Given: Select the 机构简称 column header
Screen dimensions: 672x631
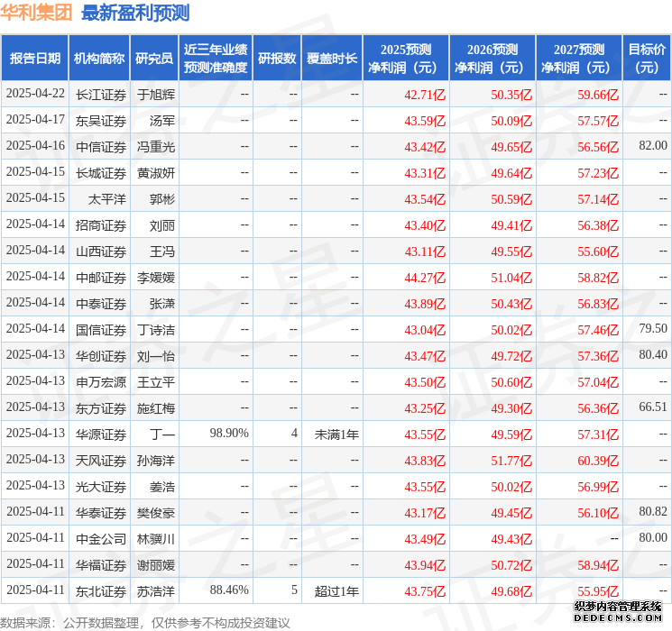Looking at the screenshot, I should 99,58.
